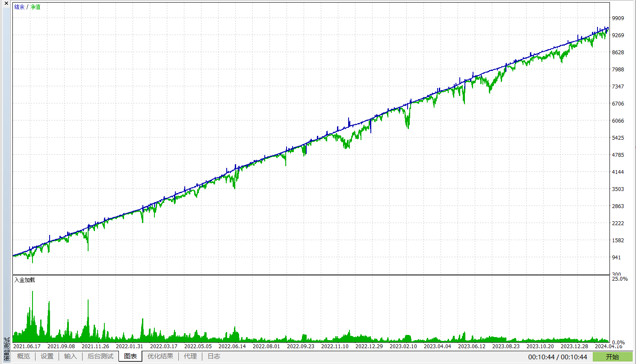
Task: Click the 入金加载 chart label
Action: (x=25, y=280)
